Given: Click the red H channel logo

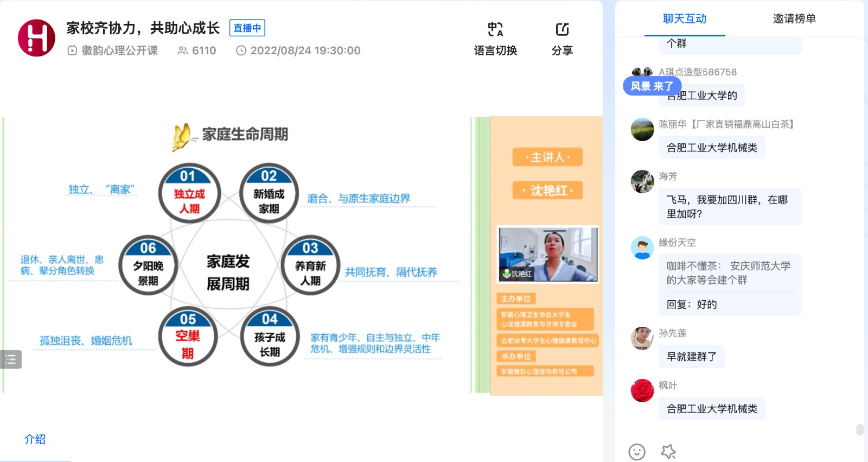Looking at the screenshot, I should pyautogui.click(x=36, y=38).
